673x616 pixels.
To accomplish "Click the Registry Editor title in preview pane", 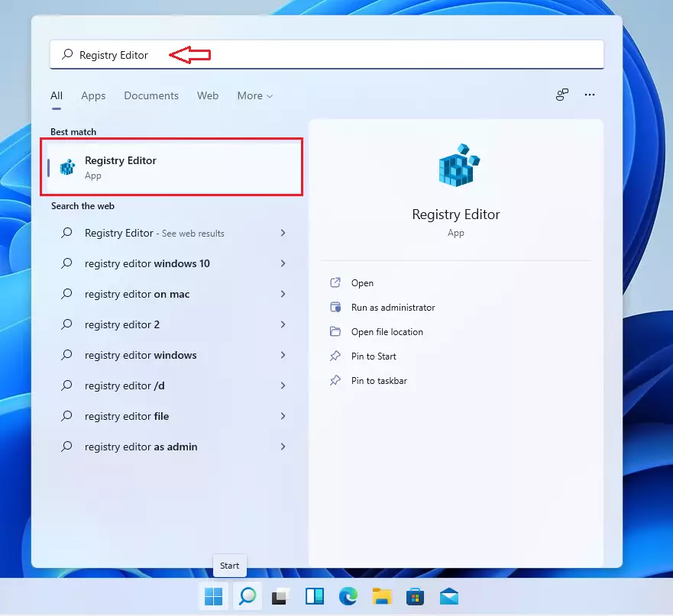I will click(456, 214).
